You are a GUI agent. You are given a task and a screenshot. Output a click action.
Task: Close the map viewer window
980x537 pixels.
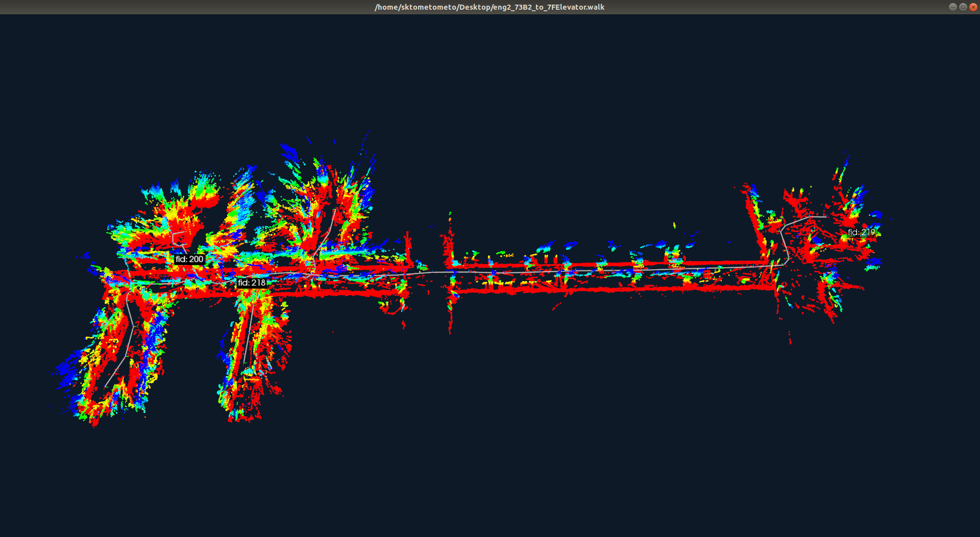(973, 7)
